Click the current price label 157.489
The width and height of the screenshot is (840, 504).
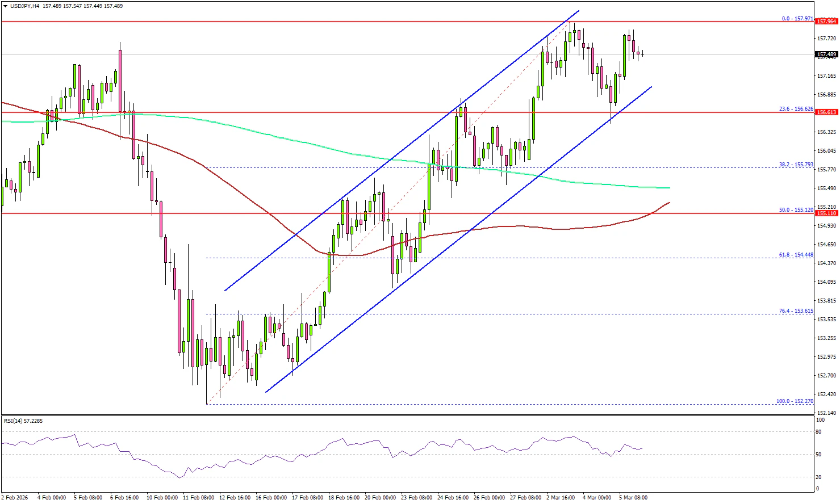826,55
